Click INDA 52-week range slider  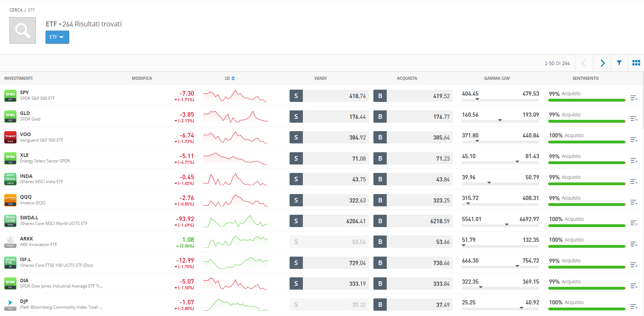pos(500,183)
